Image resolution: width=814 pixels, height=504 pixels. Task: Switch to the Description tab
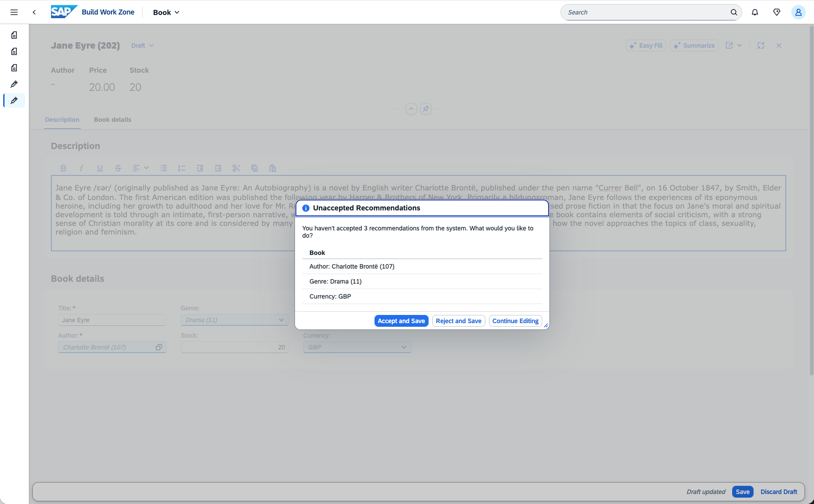click(x=62, y=120)
